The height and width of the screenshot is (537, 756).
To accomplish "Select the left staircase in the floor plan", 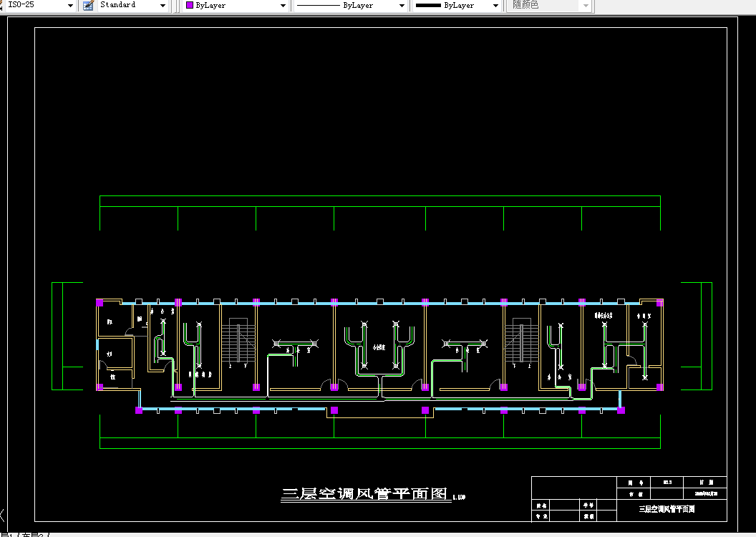I will [238, 342].
